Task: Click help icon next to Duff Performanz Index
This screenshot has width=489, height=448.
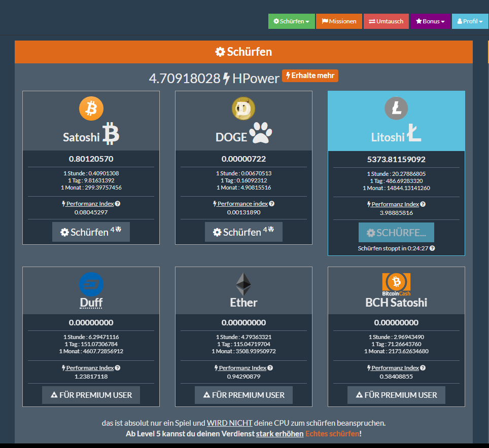Action: 118,368
